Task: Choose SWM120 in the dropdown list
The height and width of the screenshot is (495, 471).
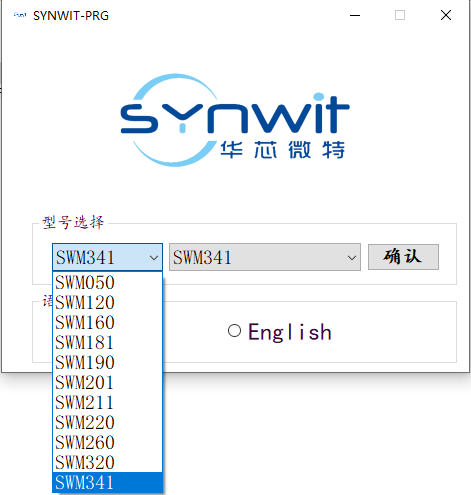Action: click(107, 302)
